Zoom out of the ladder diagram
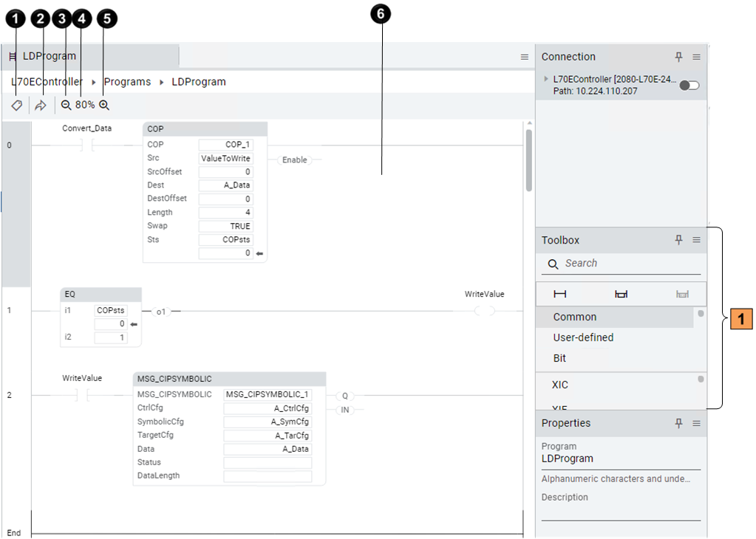The height and width of the screenshot is (539, 756). [66, 106]
